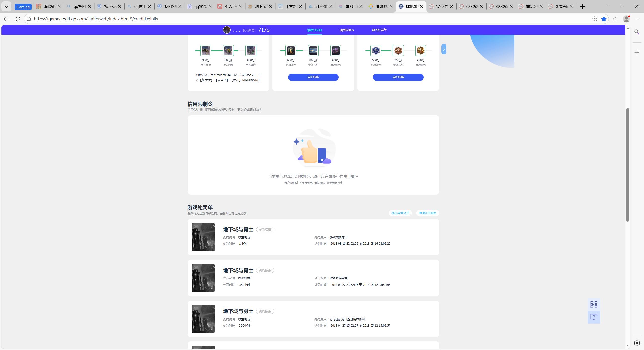Click the page vertical scrollbar thumb

628,164
